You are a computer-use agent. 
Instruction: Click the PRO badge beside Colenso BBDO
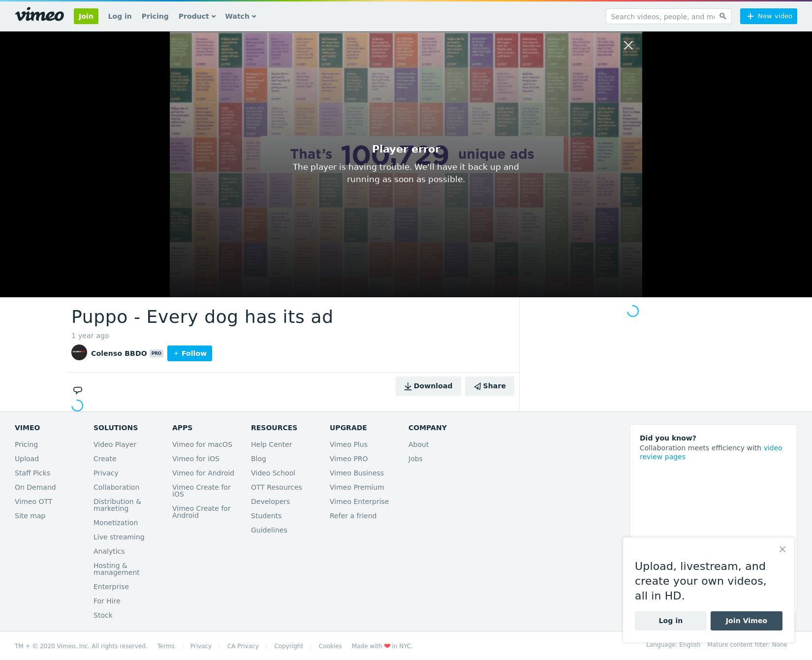156,353
